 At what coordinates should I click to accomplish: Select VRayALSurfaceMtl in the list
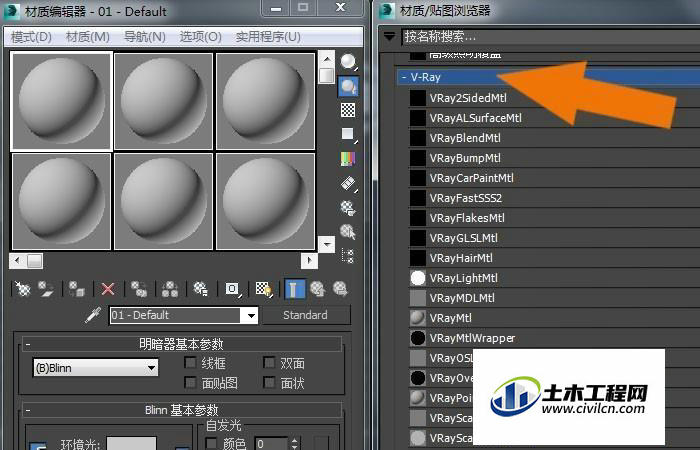[x=554, y=118]
